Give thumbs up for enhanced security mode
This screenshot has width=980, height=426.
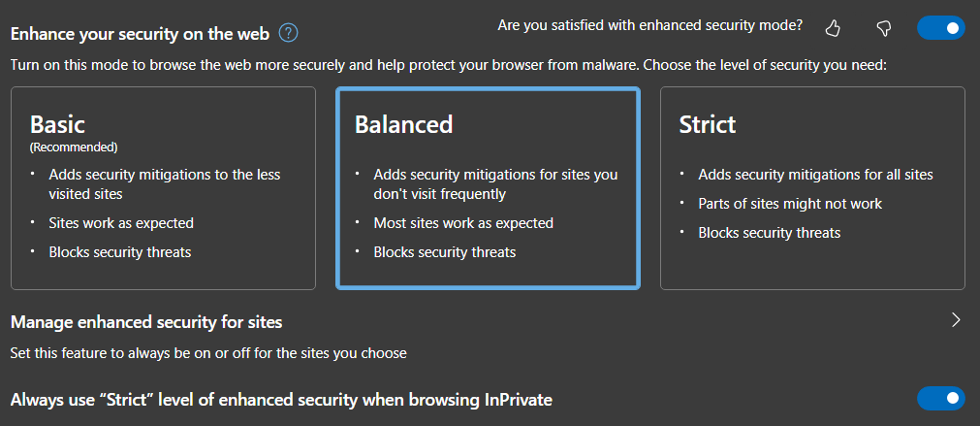pyautogui.click(x=833, y=28)
